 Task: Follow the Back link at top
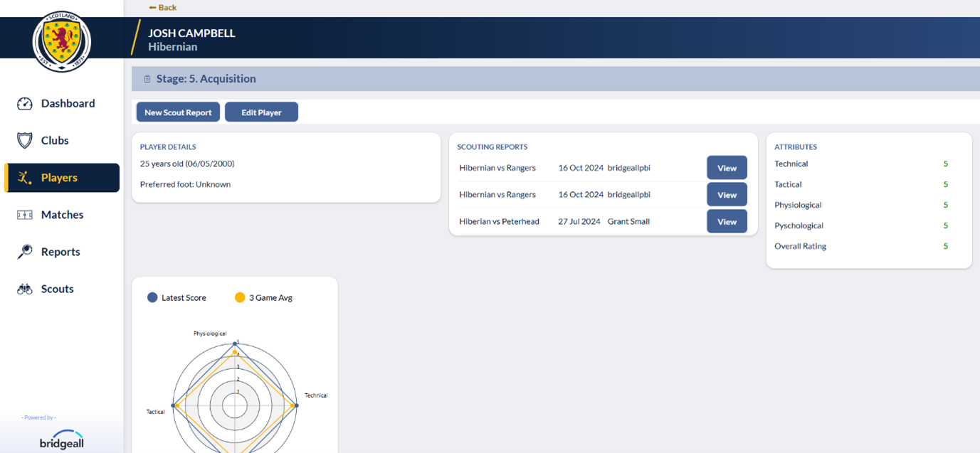pyautogui.click(x=163, y=8)
